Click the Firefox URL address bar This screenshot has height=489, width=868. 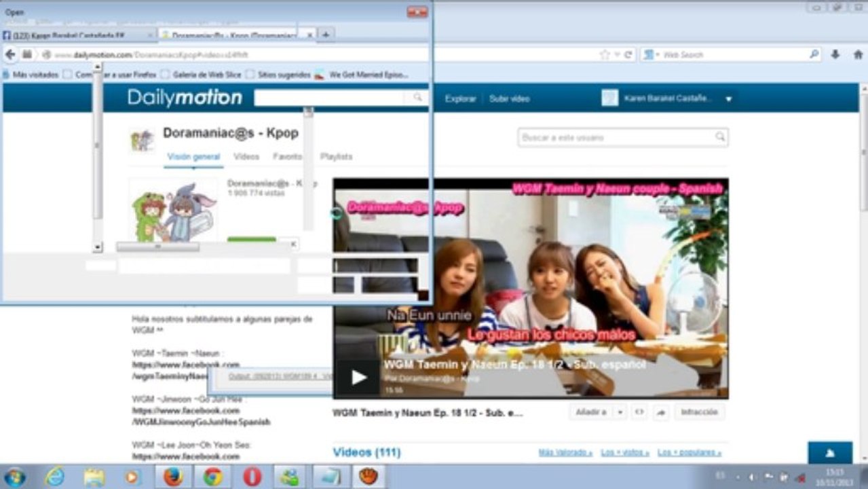319,54
